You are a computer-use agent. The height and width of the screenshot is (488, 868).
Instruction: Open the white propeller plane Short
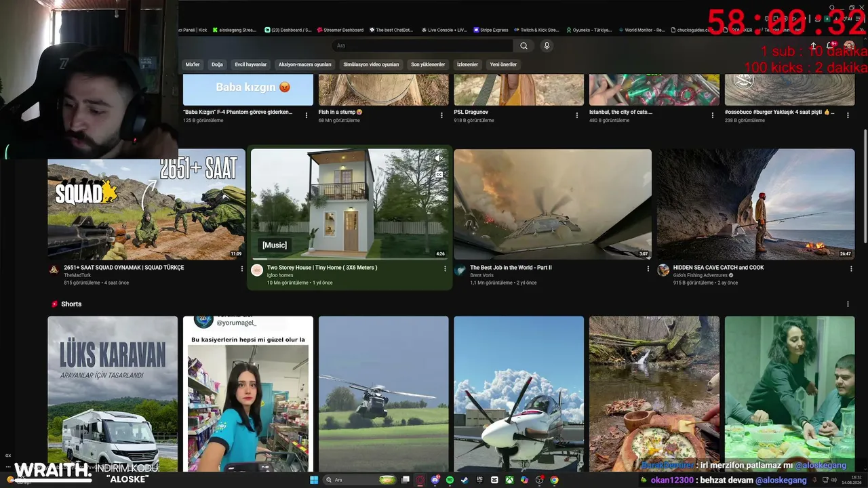pyautogui.click(x=519, y=394)
